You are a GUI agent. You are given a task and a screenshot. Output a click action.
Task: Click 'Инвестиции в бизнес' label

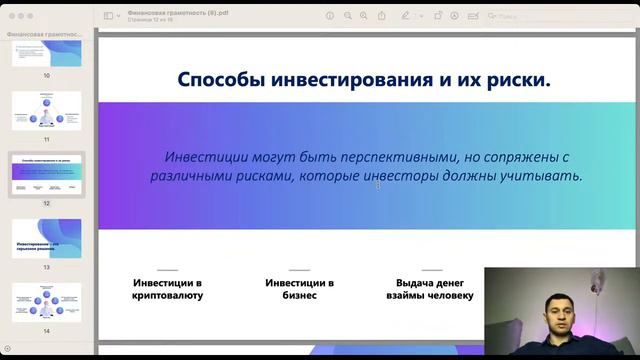(x=300, y=289)
